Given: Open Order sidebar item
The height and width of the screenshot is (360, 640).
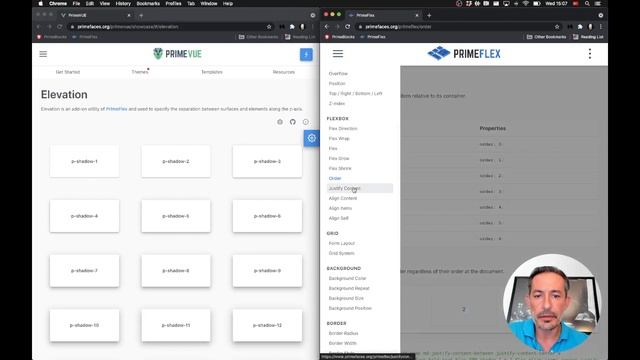Looking at the screenshot, I should [x=335, y=178].
